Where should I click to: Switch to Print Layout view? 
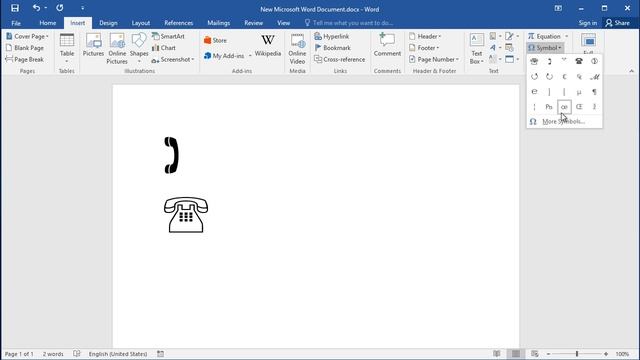[516, 354]
